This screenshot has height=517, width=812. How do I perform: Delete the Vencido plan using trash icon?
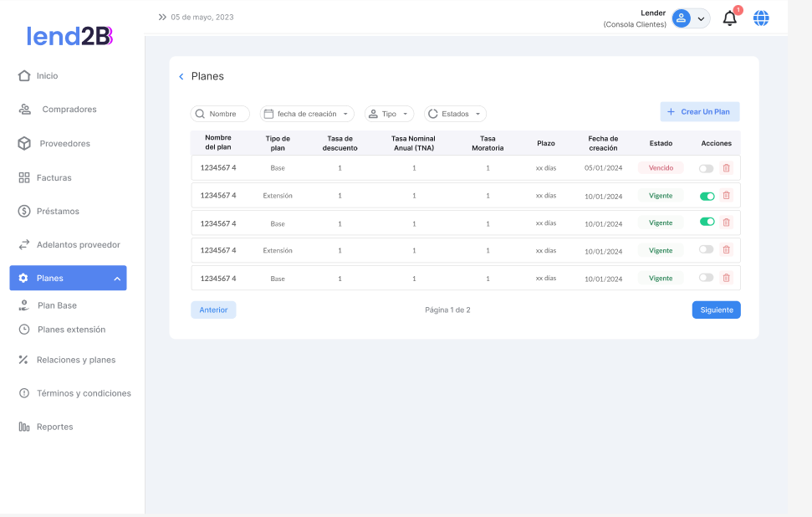[726, 168]
